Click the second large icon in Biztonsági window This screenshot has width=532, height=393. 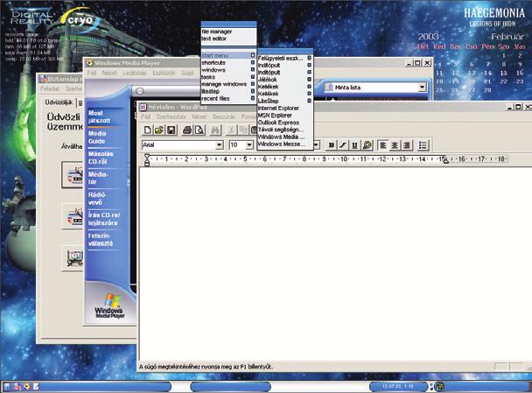click(x=74, y=216)
